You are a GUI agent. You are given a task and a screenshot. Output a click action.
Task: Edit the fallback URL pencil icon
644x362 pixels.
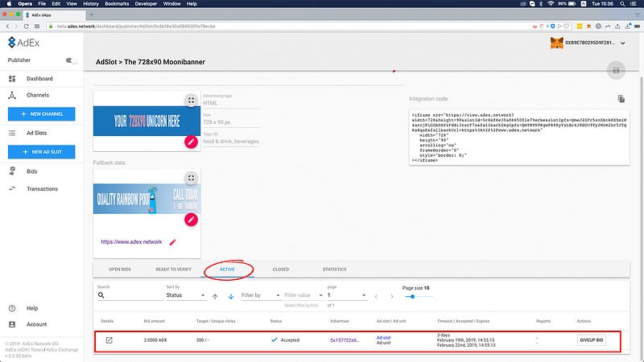tap(172, 242)
